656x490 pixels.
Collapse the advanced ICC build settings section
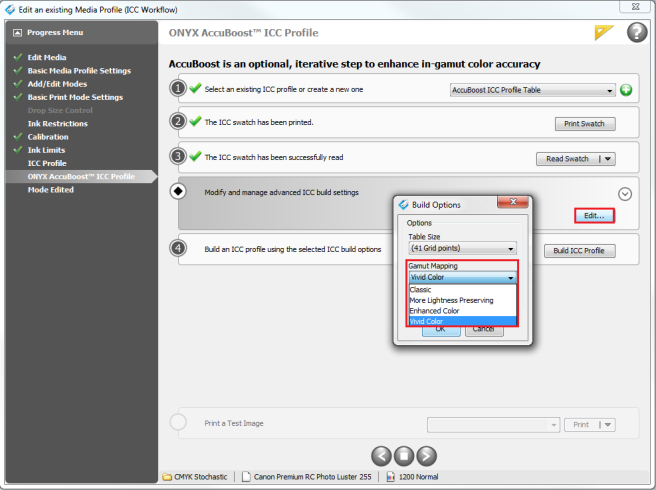click(x=625, y=194)
